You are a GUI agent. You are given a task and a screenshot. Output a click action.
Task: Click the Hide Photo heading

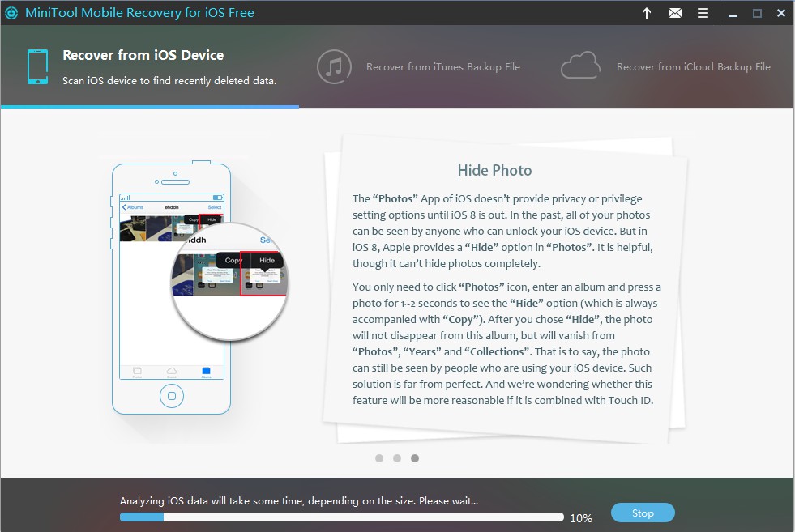tap(494, 170)
